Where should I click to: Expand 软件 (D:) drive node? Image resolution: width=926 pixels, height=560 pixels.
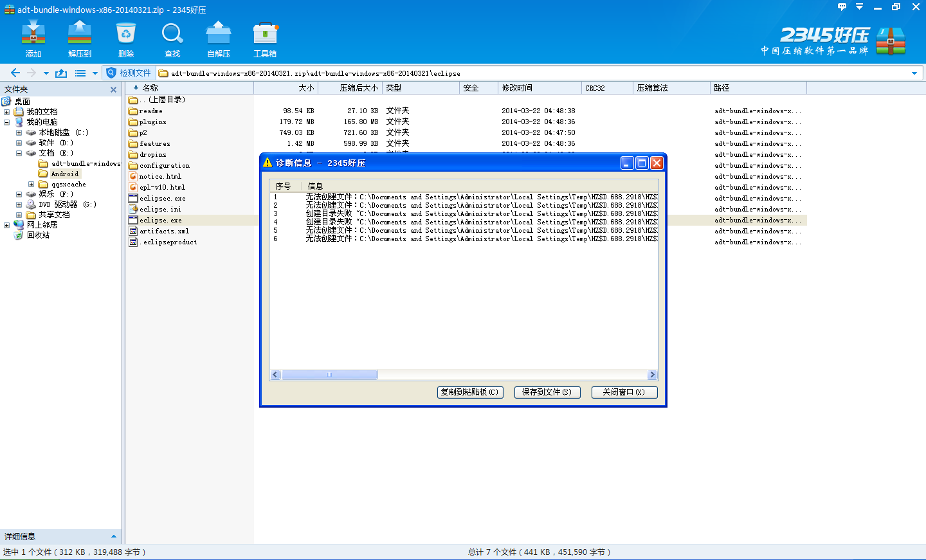(x=19, y=143)
